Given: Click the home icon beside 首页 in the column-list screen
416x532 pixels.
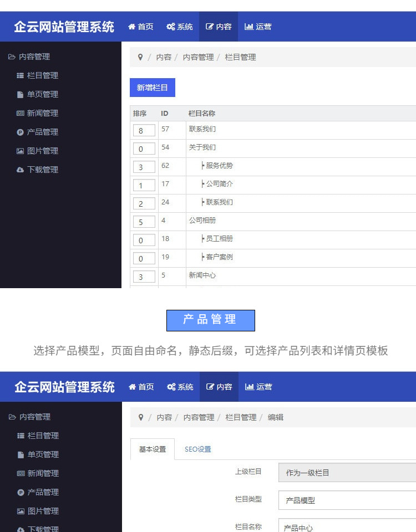Looking at the screenshot, I should point(132,27).
